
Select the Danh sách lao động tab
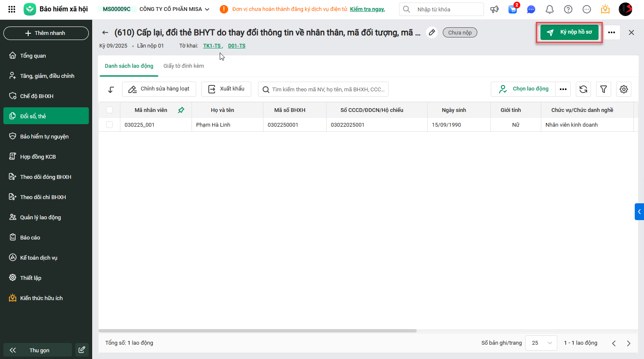pos(129,66)
